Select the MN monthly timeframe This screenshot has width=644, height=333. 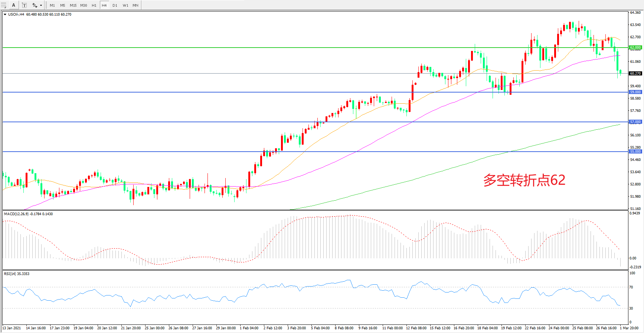point(135,5)
